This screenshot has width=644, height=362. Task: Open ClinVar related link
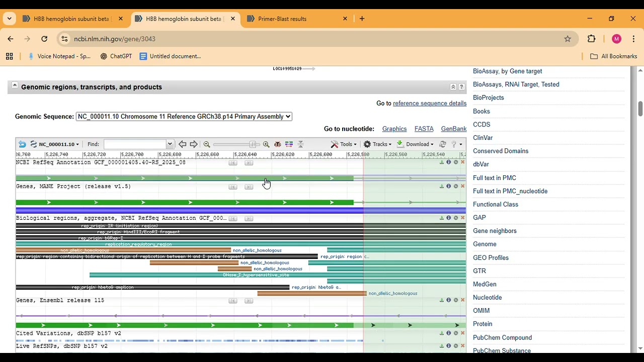(482, 138)
